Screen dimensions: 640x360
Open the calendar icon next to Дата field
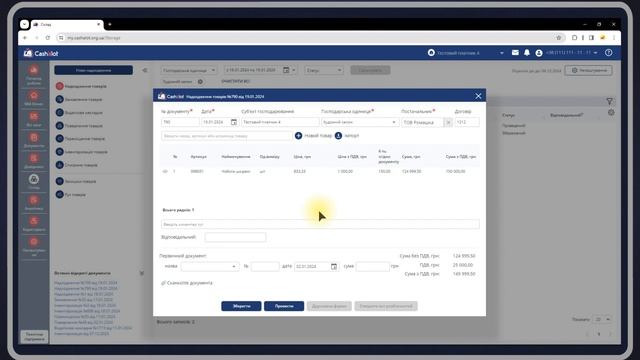[234, 122]
